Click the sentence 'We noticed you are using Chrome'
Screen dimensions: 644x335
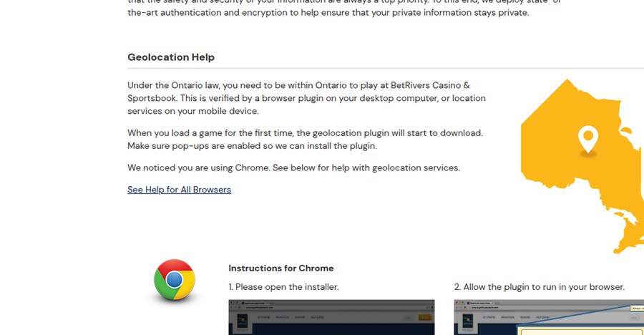198,167
